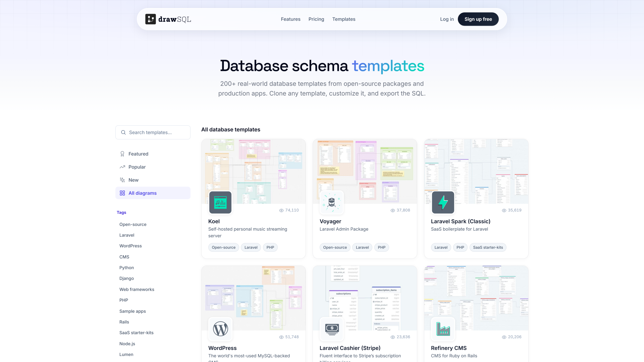Viewport: 644px width, 362px height.
Task: Open the Features menu item
Action: point(291,19)
